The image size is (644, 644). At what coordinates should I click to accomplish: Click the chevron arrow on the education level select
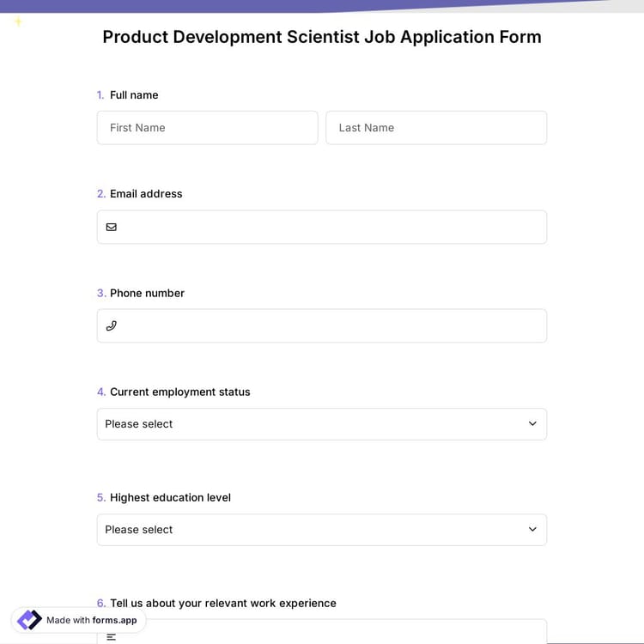[532, 530]
